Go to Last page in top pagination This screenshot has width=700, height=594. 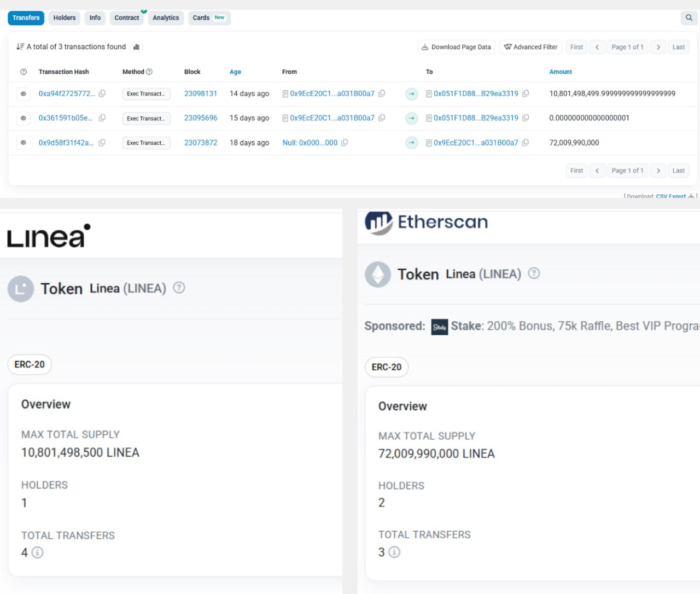coord(679,47)
